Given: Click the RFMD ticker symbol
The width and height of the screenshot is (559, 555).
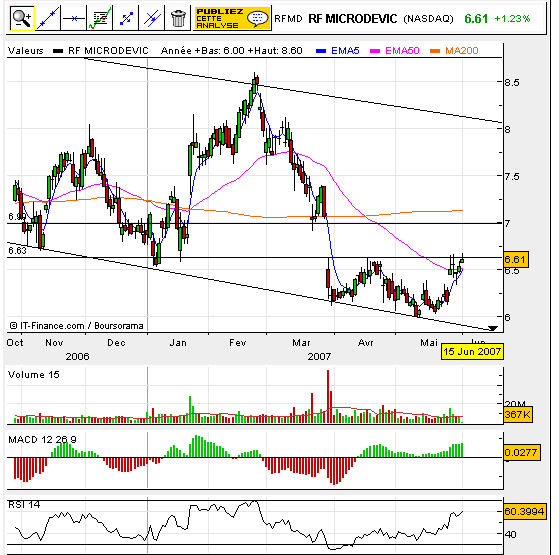Looking at the screenshot, I should coord(288,19).
